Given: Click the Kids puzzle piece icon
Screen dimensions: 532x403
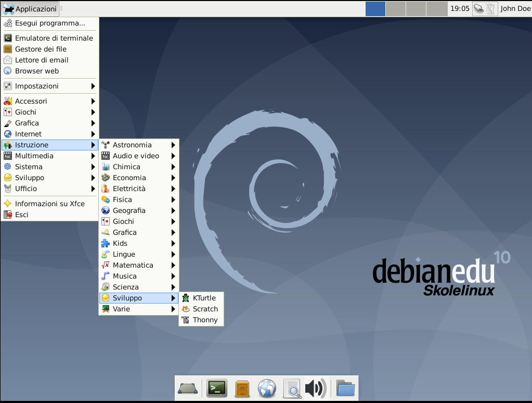Looking at the screenshot, I should tap(106, 243).
